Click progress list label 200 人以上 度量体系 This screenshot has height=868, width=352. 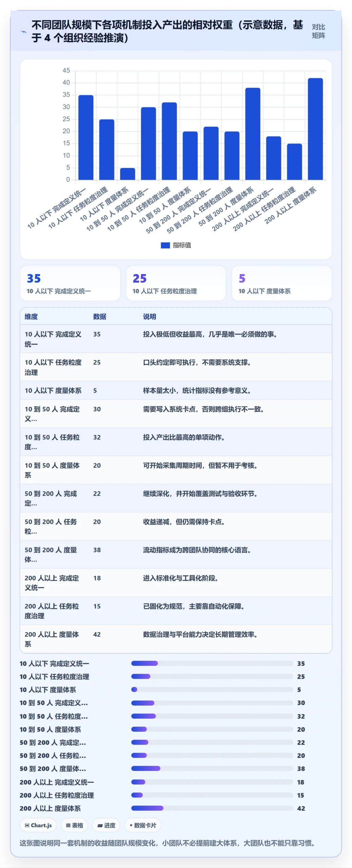(50, 808)
